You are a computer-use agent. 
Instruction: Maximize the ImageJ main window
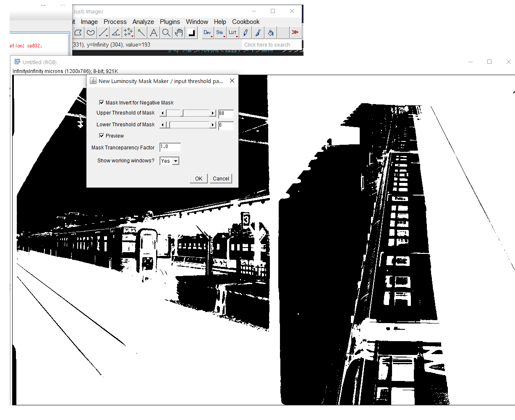273,11
